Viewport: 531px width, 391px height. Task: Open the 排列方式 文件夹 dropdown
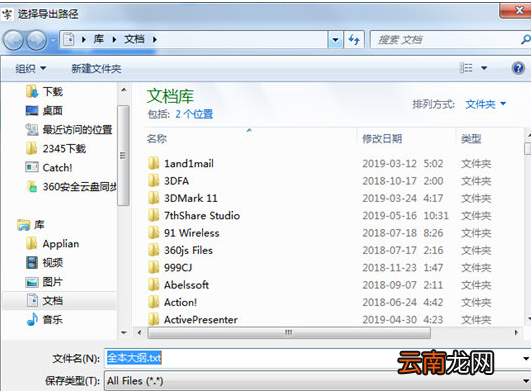click(486, 104)
